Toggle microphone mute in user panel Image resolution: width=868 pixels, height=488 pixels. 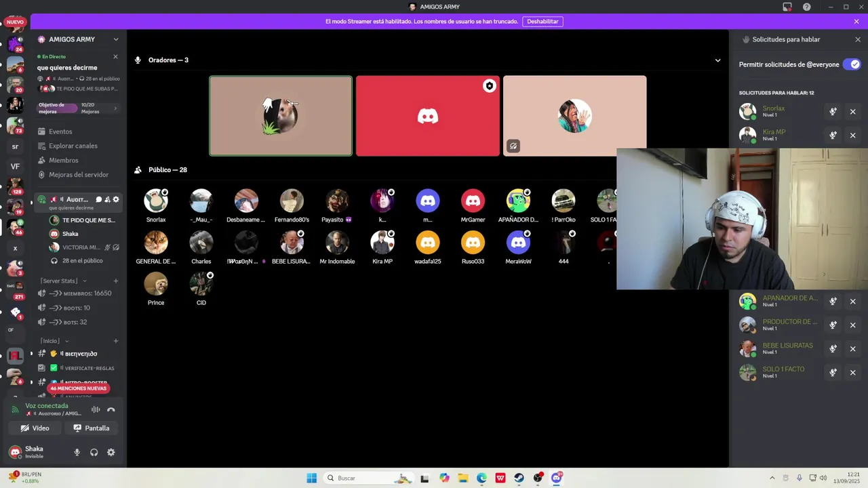point(77,452)
